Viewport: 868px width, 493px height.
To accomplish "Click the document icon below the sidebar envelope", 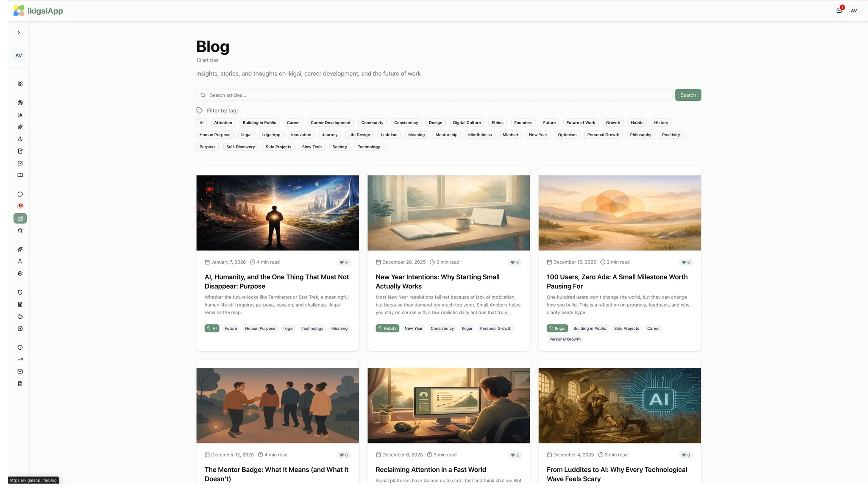I will (20, 384).
